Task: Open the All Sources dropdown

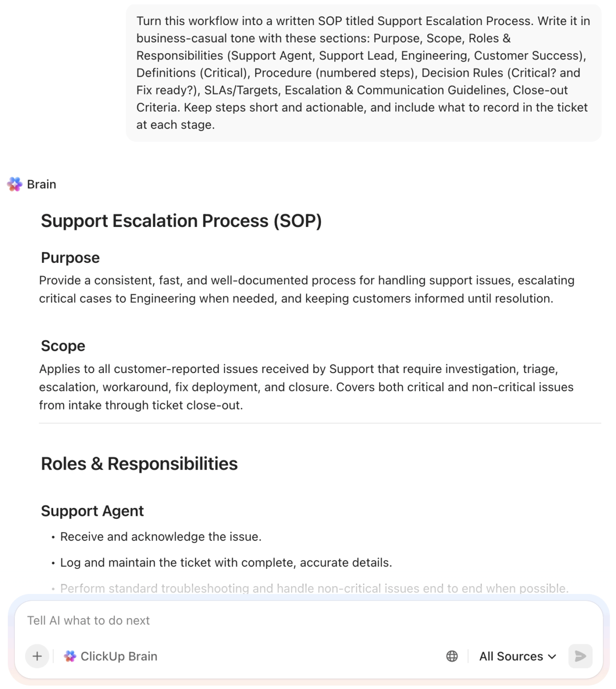Action: click(x=518, y=656)
